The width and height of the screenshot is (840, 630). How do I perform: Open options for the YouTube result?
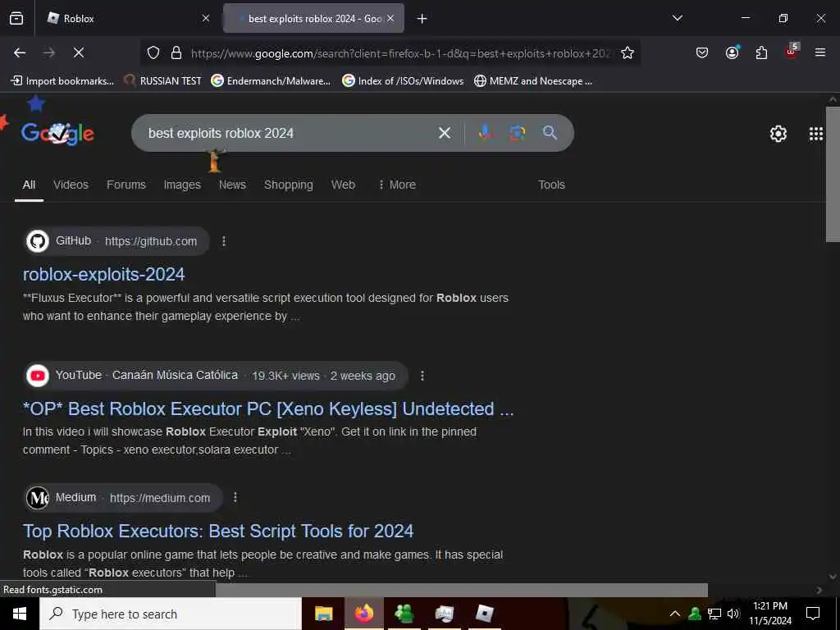(x=422, y=376)
